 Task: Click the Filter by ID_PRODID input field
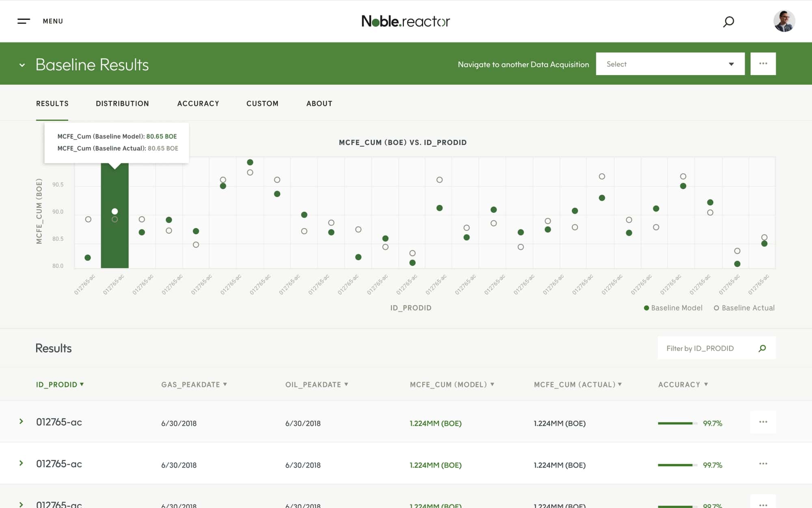pos(710,348)
